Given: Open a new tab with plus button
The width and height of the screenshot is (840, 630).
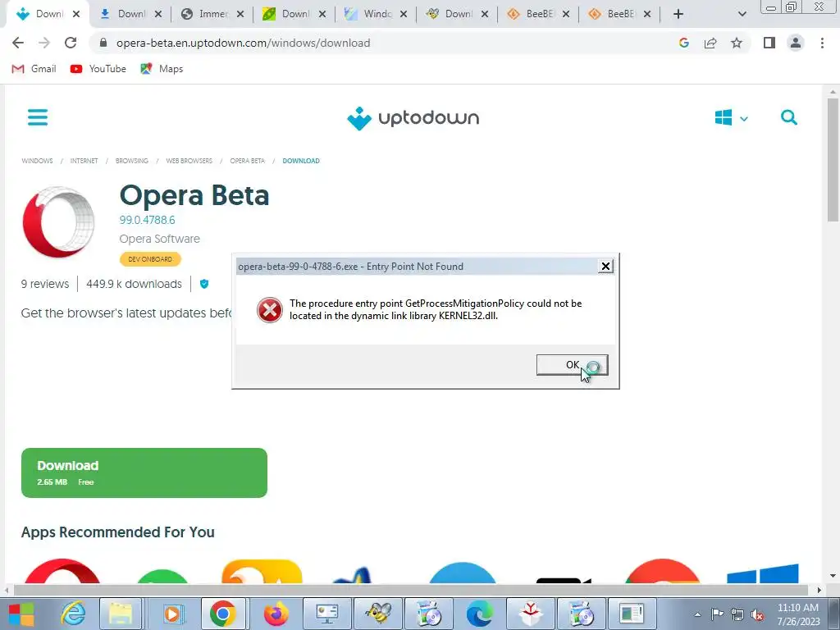Looking at the screenshot, I should pos(678,14).
